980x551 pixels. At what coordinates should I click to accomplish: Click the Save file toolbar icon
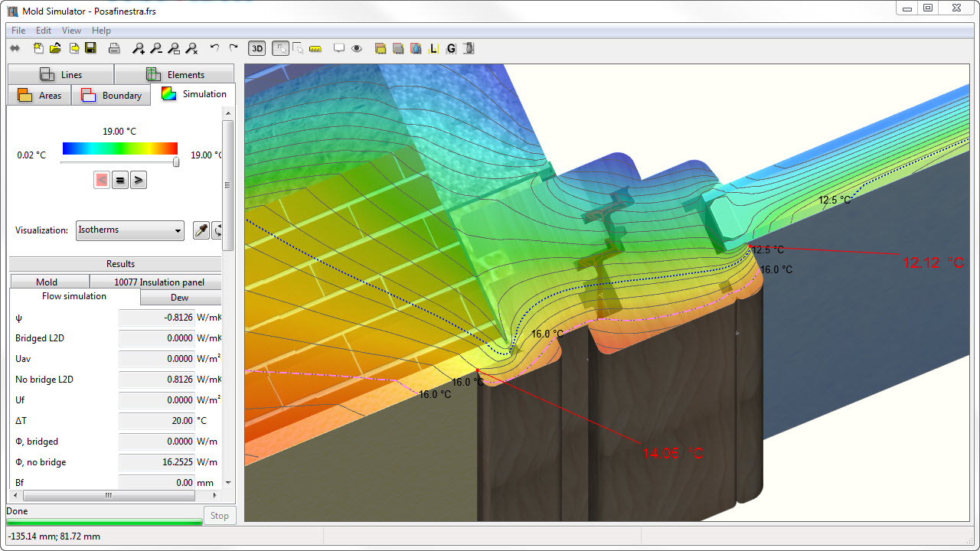coord(90,48)
